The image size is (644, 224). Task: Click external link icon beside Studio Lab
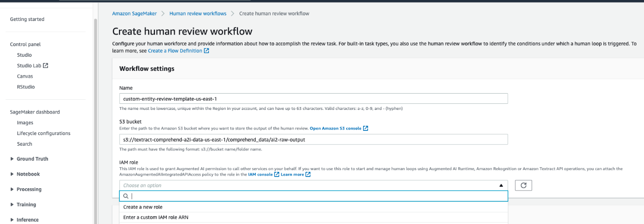[46, 66]
